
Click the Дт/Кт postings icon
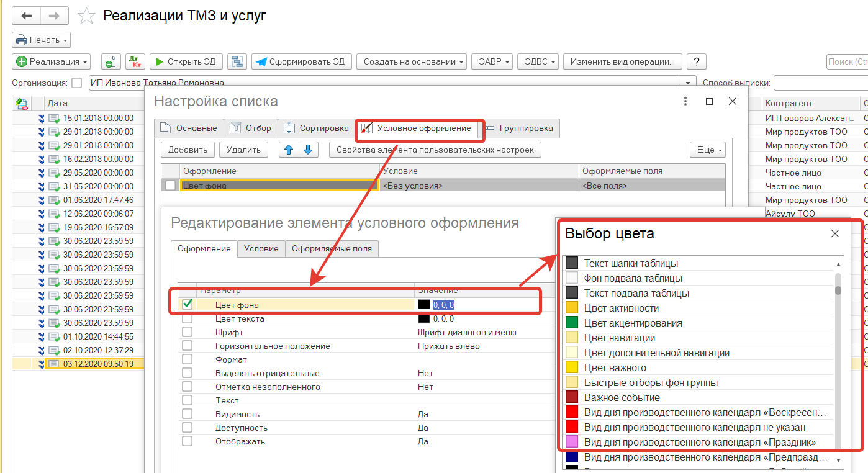click(135, 61)
